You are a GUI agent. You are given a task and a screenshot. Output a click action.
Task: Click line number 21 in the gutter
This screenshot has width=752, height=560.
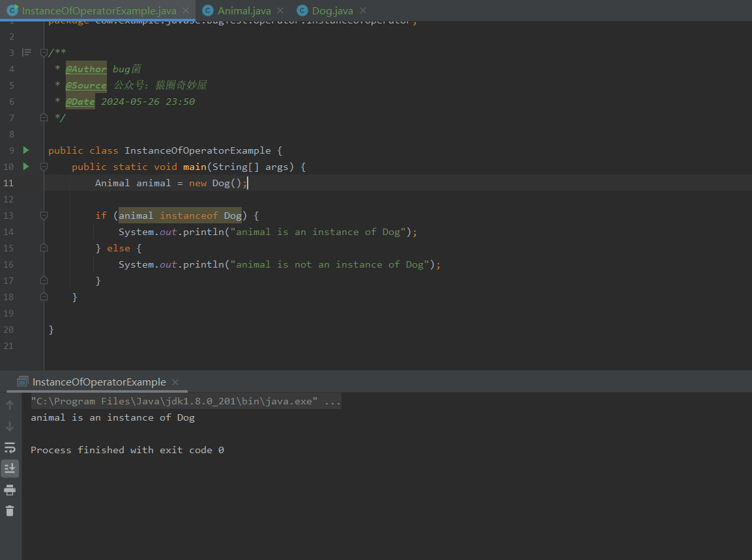(x=8, y=346)
